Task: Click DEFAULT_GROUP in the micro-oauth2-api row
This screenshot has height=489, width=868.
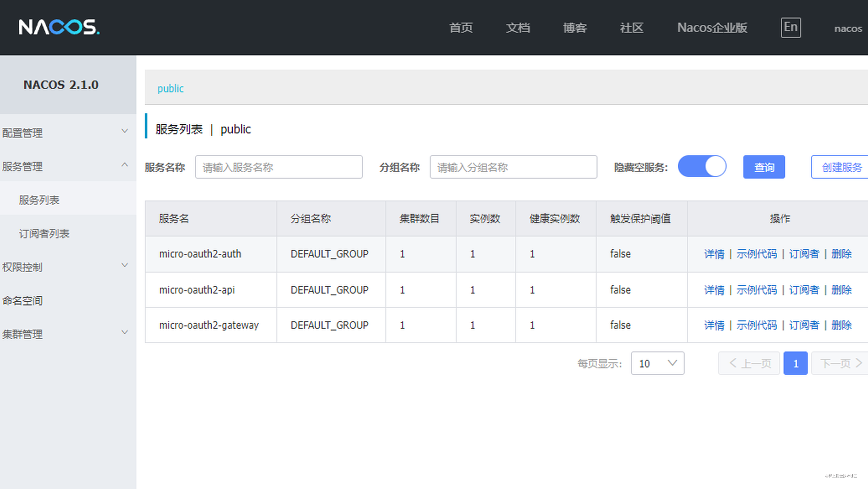Action: coord(330,290)
